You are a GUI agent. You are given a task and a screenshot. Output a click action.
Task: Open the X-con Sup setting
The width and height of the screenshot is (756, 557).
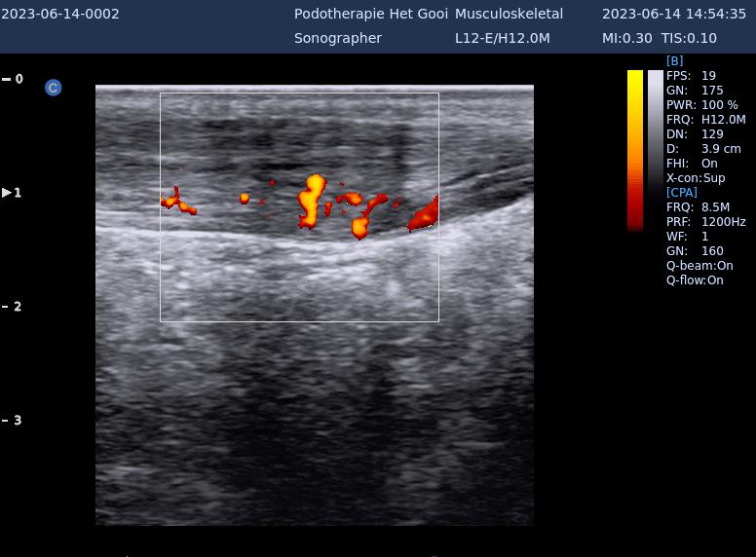pyautogui.click(x=696, y=178)
